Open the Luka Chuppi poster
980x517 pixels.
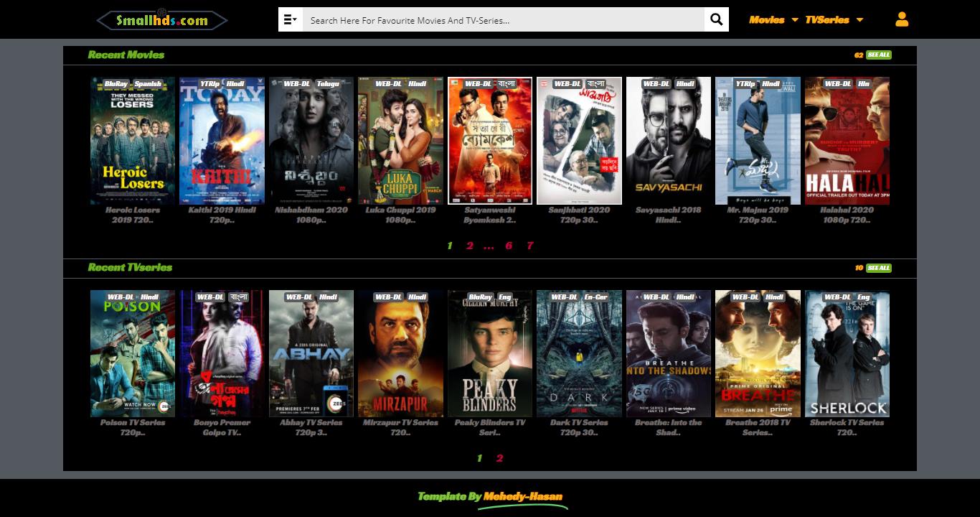400,141
